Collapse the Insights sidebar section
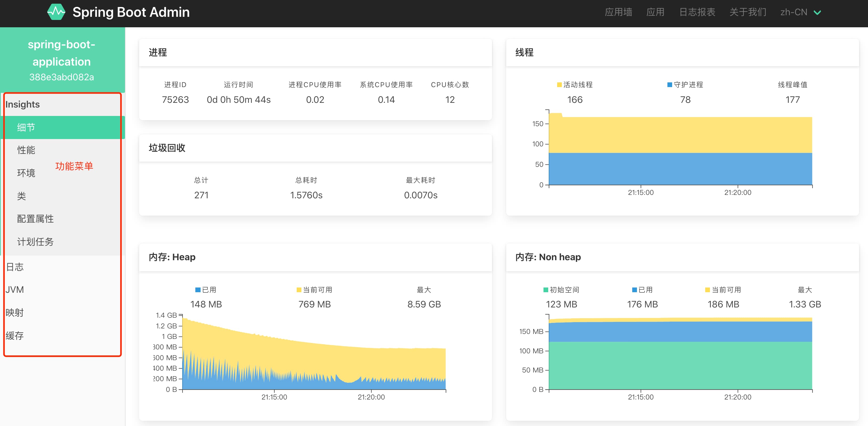The width and height of the screenshot is (868, 426). coord(23,104)
